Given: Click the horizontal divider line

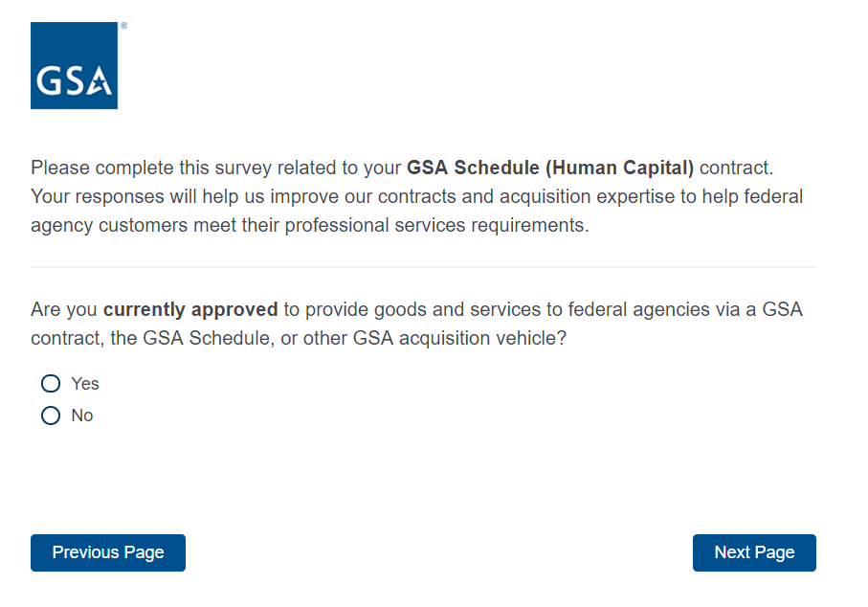Looking at the screenshot, I should [x=423, y=267].
